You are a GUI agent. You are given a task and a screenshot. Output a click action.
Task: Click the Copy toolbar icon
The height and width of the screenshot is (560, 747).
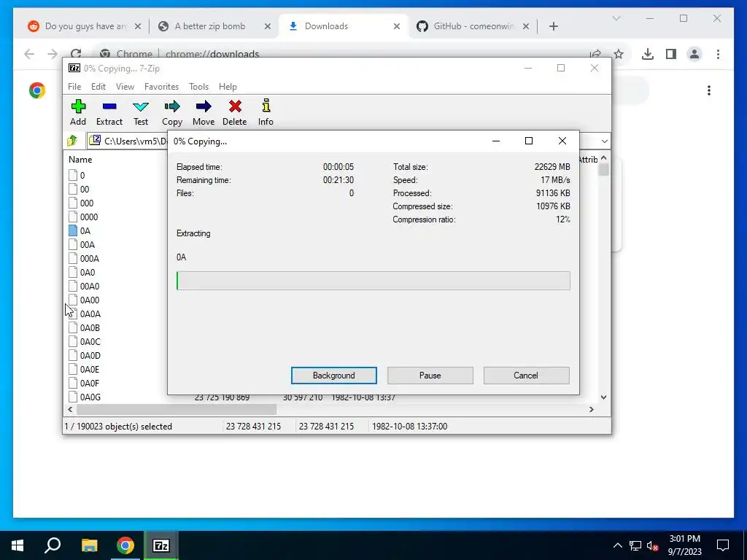tap(172, 112)
